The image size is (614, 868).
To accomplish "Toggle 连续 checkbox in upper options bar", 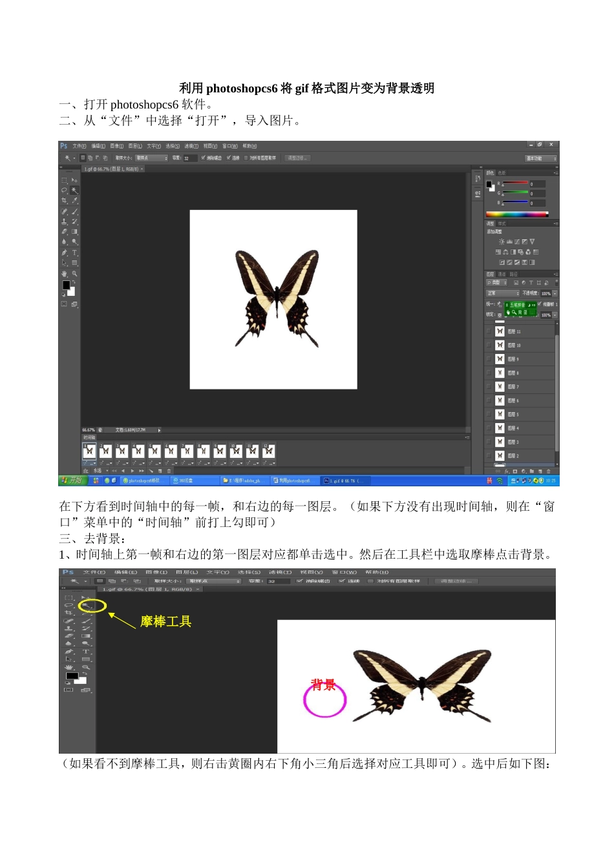I will 229,158.
